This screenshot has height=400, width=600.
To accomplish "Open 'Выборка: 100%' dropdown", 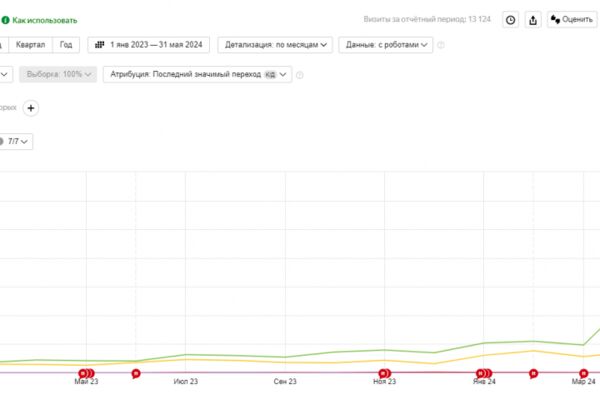I will pos(58,74).
